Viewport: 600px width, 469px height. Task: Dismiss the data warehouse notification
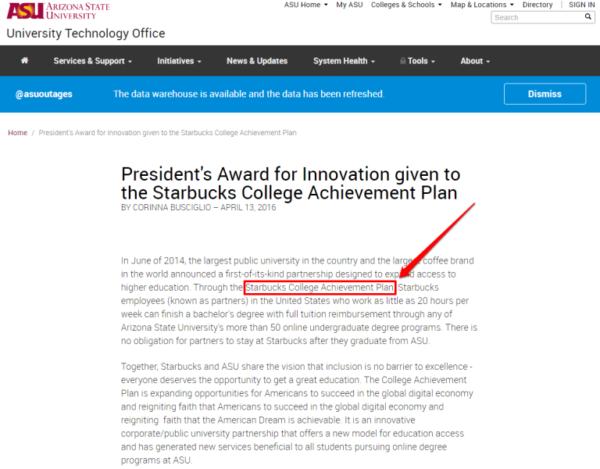[x=544, y=94]
